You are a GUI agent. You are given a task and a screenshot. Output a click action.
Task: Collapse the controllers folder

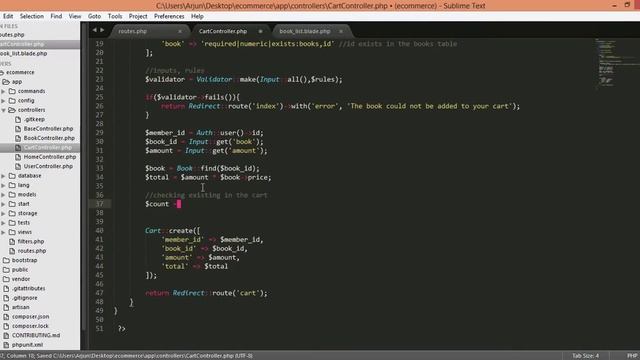pyautogui.click(x=4, y=110)
